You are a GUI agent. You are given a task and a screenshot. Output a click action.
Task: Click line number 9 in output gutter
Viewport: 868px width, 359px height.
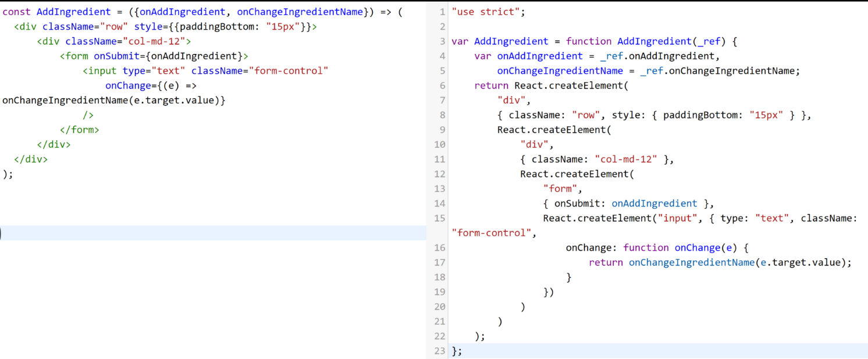point(442,130)
